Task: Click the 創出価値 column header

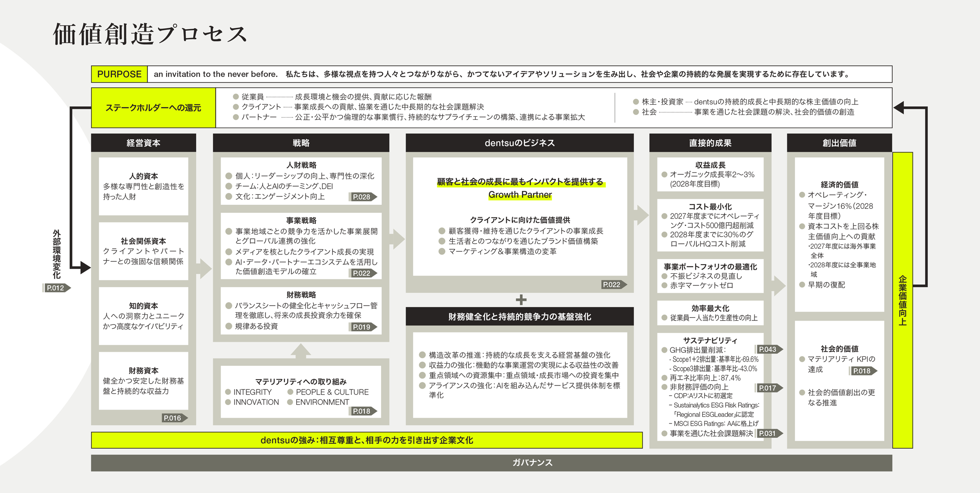Action: tap(839, 143)
